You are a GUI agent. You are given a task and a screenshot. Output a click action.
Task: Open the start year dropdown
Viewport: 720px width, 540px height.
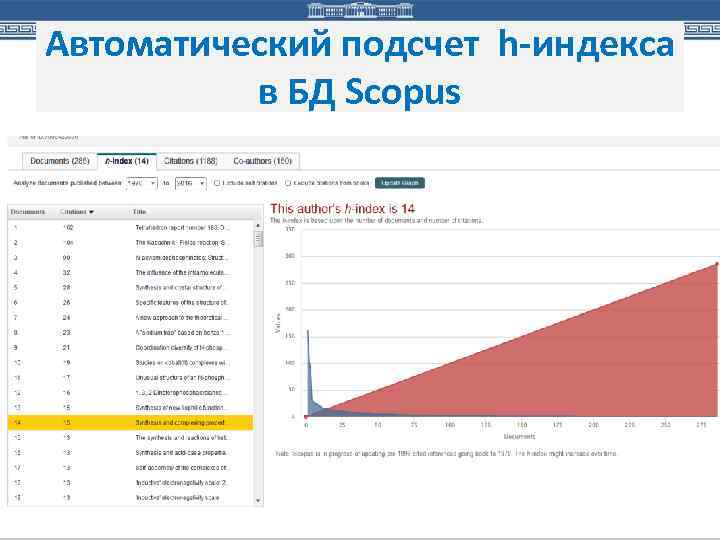tap(142, 183)
